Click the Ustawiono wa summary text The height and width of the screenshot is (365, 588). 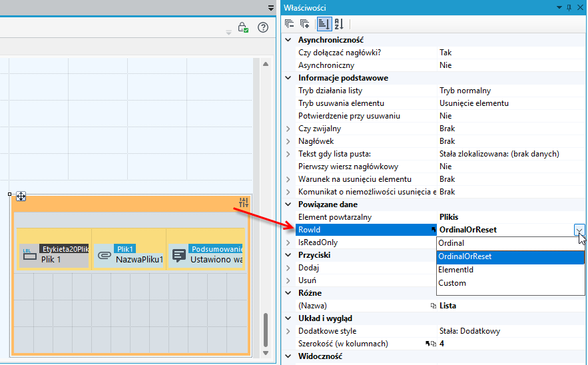[x=216, y=260]
